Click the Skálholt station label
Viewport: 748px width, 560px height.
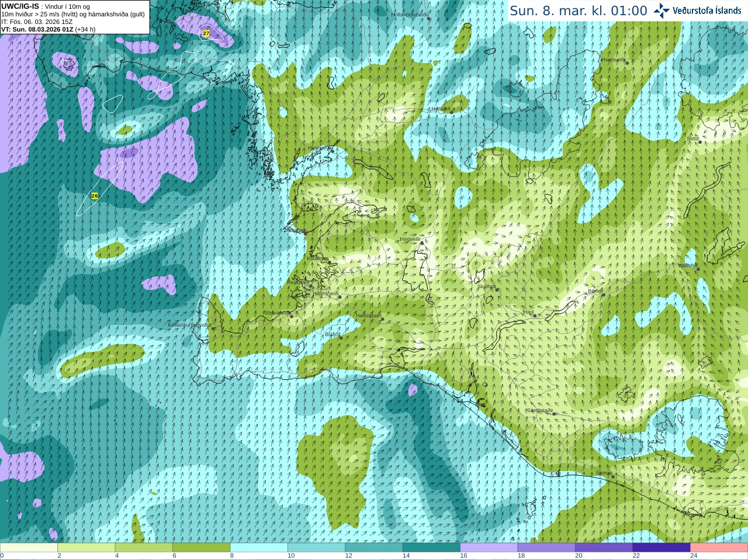(487, 286)
